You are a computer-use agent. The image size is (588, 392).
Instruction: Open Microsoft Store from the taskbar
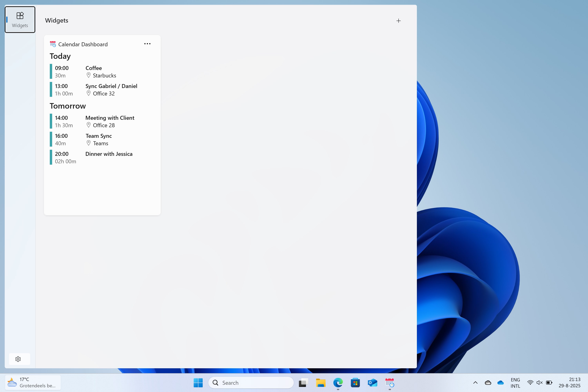point(355,383)
